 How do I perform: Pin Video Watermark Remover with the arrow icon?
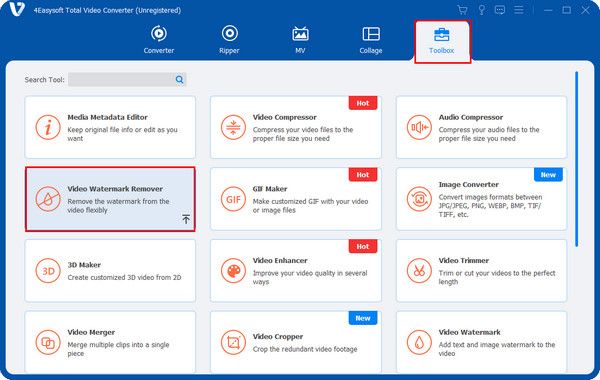[x=186, y=219]
